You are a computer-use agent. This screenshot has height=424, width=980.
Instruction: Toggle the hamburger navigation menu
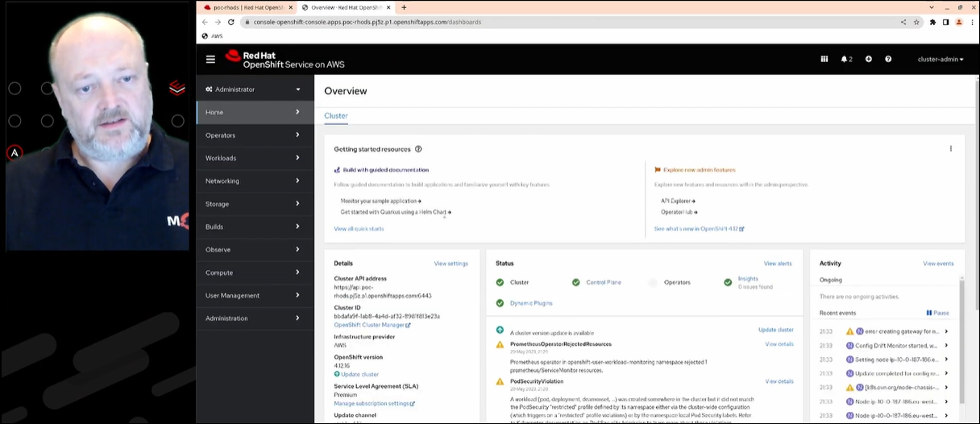(210, 59)
